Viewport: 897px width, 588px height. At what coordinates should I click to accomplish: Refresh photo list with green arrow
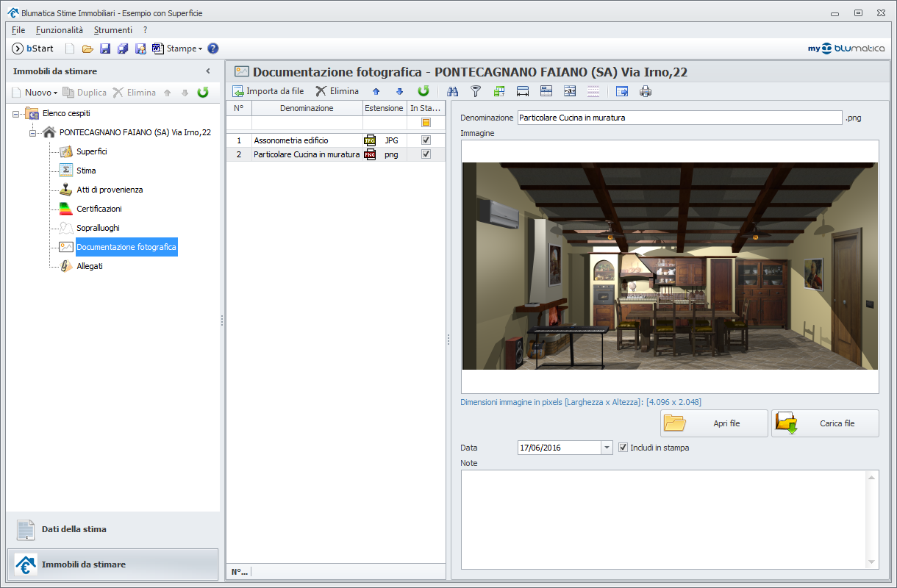pos(424,91)
